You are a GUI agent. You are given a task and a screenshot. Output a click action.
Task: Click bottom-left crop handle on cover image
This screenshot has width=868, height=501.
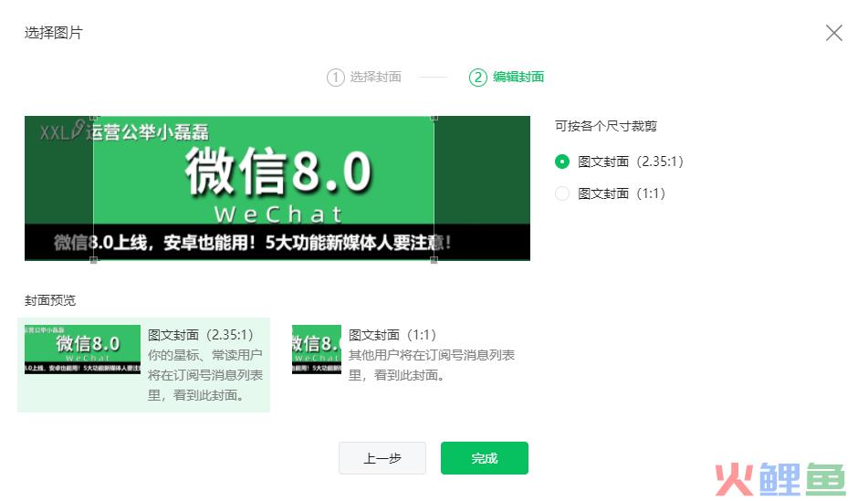click(93, 260)
